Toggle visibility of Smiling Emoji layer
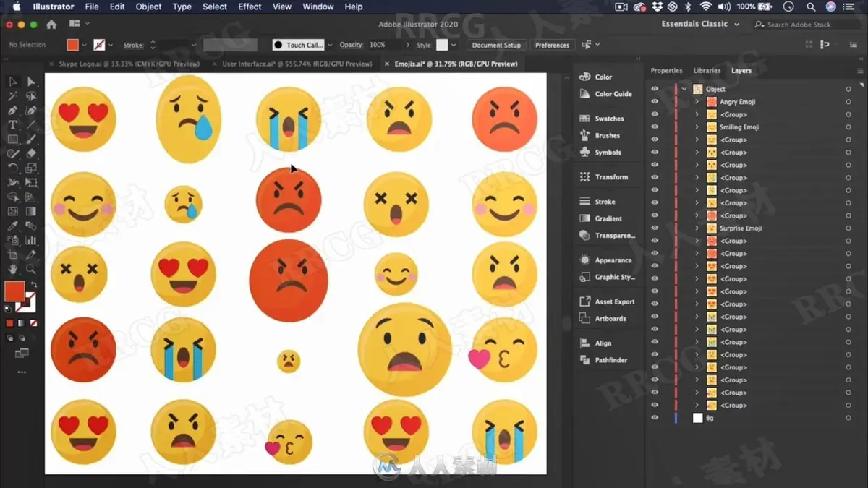The width and height of the screenshot is (868, 488). pyautogui.click(x=655, y=127)
